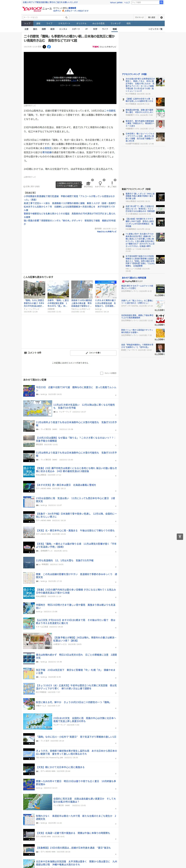Click the Yahoo! JAPAN News logo
Image resolution: width=186 pixels, height=868 pixels.
tap(37, 9)
